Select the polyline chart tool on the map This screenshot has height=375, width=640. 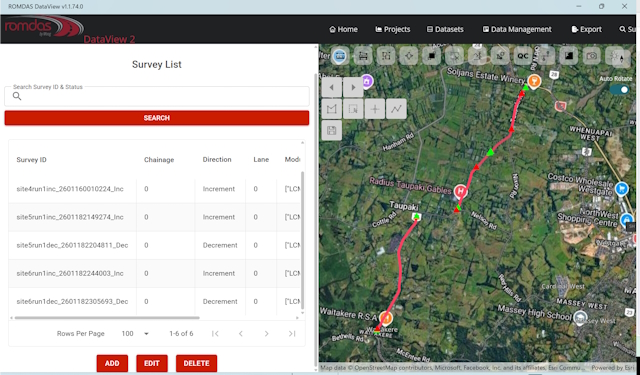(396, 109)
